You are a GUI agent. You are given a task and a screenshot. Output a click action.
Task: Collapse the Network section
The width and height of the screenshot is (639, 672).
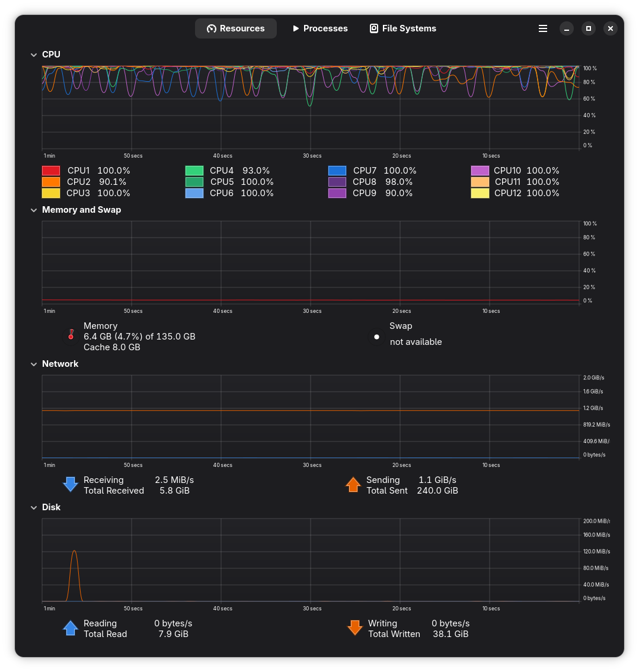(34, 364)
